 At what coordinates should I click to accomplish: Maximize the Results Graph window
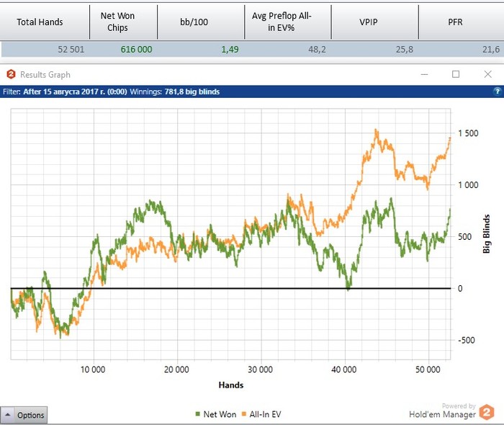(456, 74)
